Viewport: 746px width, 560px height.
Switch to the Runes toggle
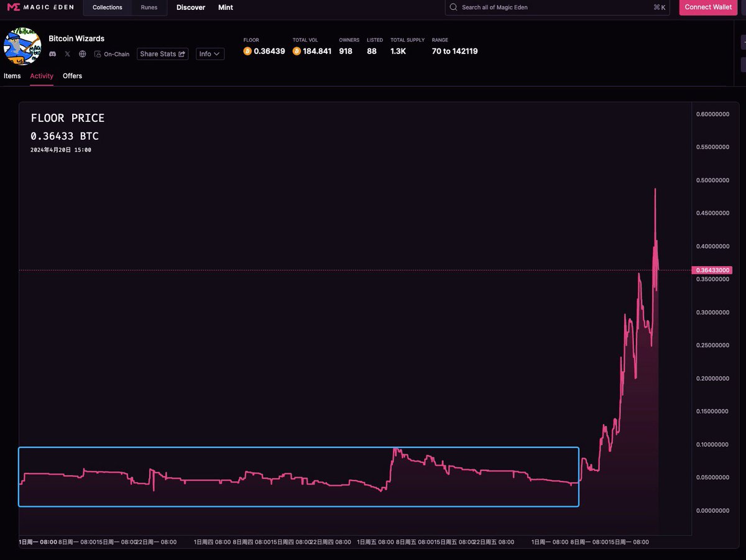pyautogui.click(x=149, y=7)
